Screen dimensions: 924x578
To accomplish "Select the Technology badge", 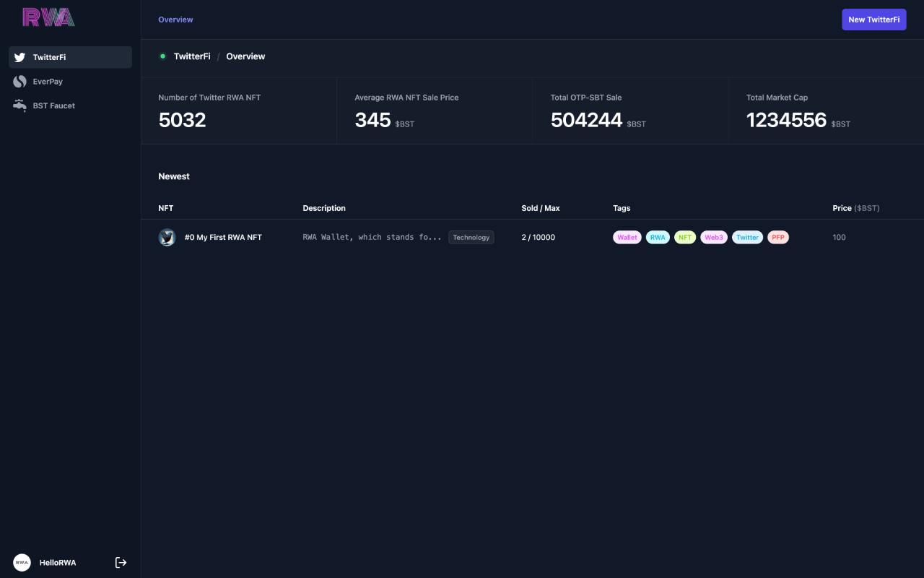I will [471, 237].
